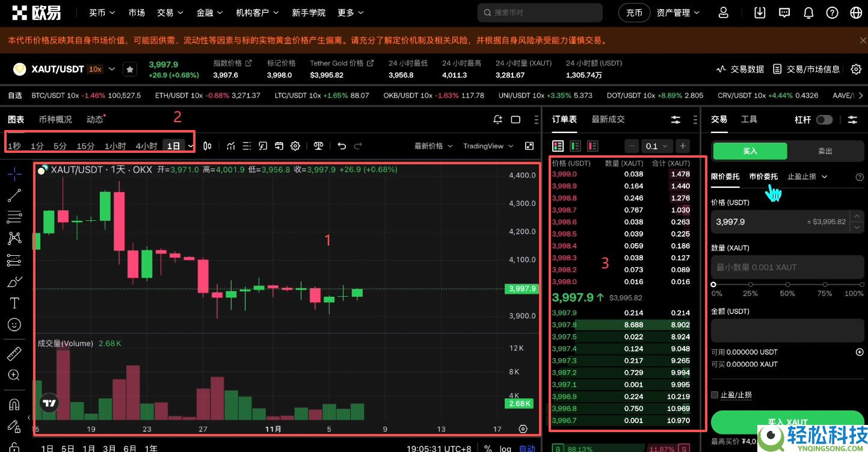
Task: Toggle the star to favorite XAUT/USDT
Action: point(130,69)
